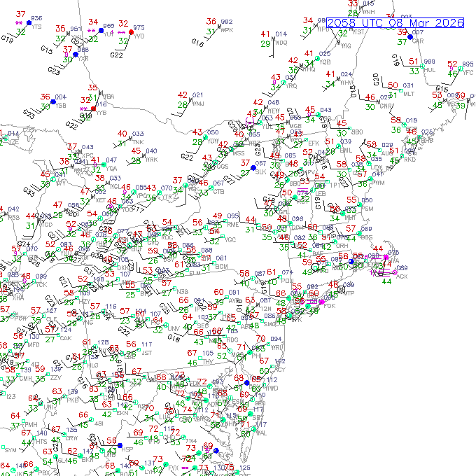Select the WMJ station label
The height and width of the screenshot is (476, 476).
198,104
